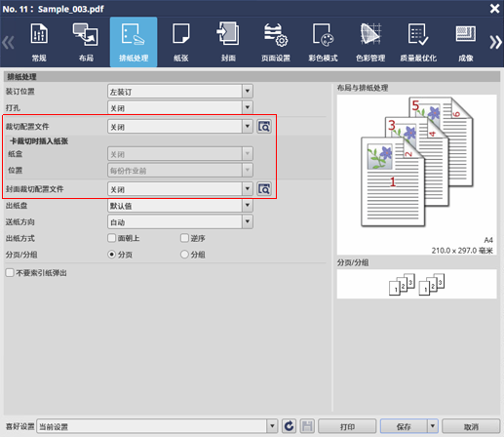
Task: Open the 成像 imaging tab icon
Action: [x=465, y=42]
